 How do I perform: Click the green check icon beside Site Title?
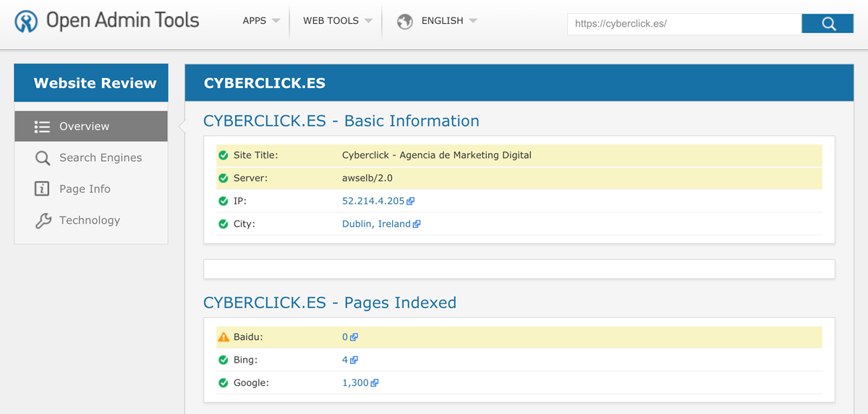[224, 155]
